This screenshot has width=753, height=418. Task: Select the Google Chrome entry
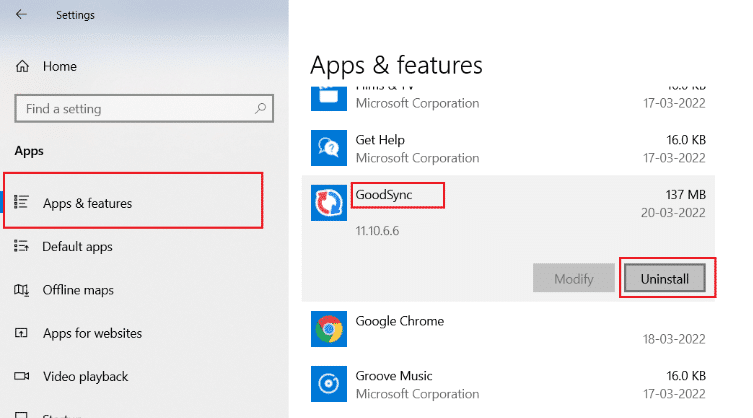tap(508, 330)
